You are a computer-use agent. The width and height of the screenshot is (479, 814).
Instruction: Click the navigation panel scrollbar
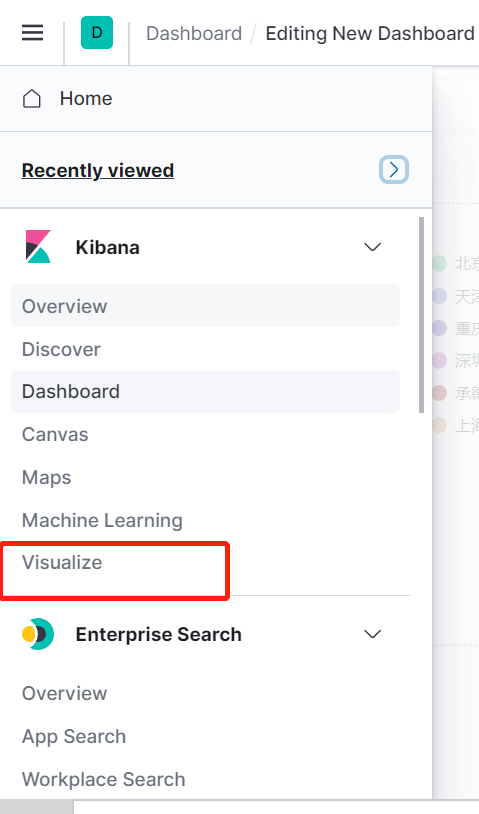click(421, 315)
